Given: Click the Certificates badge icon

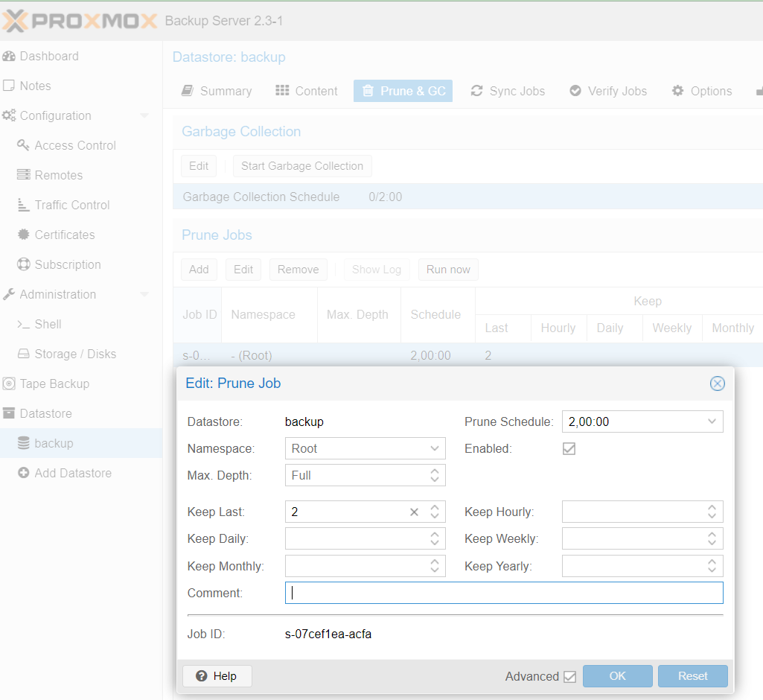Looking at the screenshot, I should pyautogui.click(x=23, y=235).
